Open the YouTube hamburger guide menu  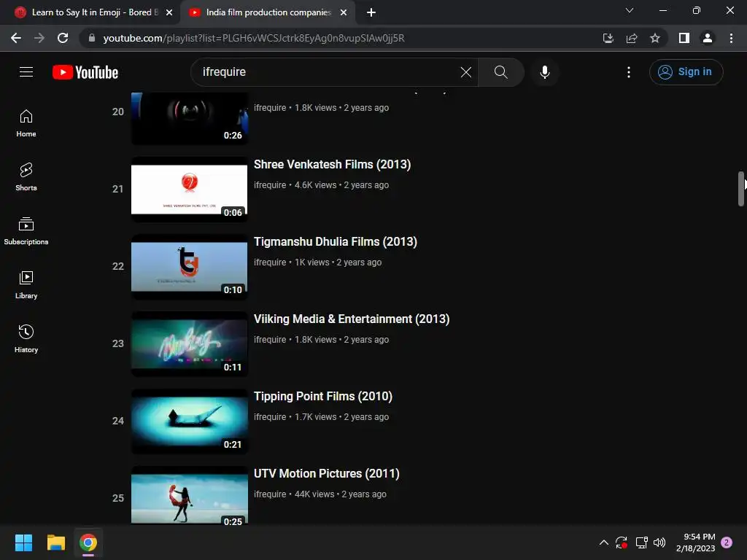pos(26,72)
